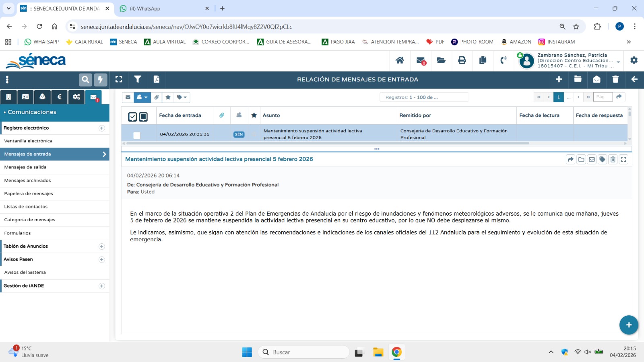Open the tag filter dropdown
Image resolution: width=644 pixels, height=362 pixels.
[x=182, y=97]
